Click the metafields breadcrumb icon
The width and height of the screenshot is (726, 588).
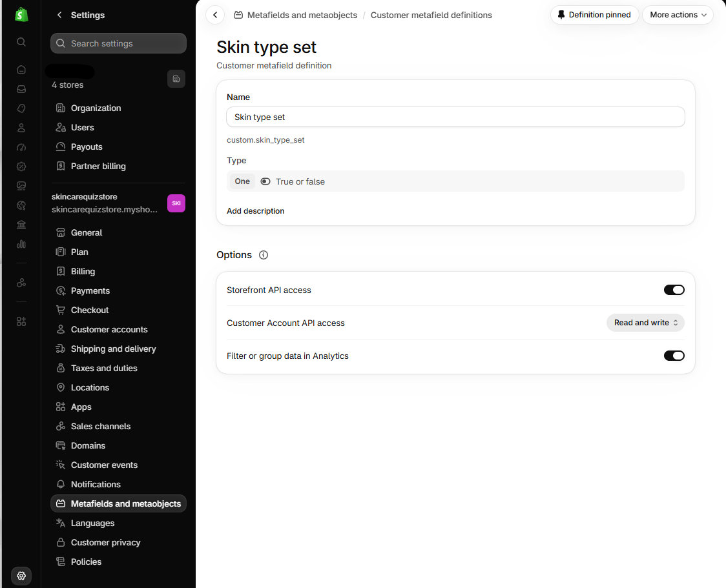coord(238,15)
